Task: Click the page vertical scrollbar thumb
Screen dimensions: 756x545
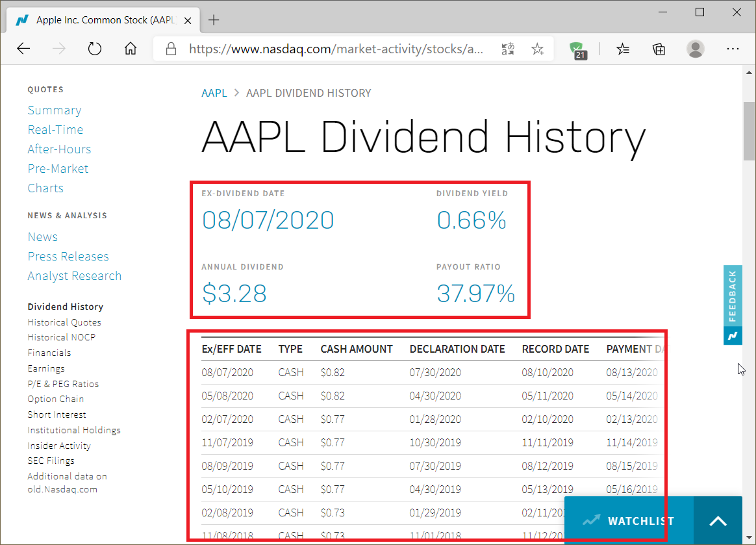Action: pyautogui.click(x=749, y=130)
